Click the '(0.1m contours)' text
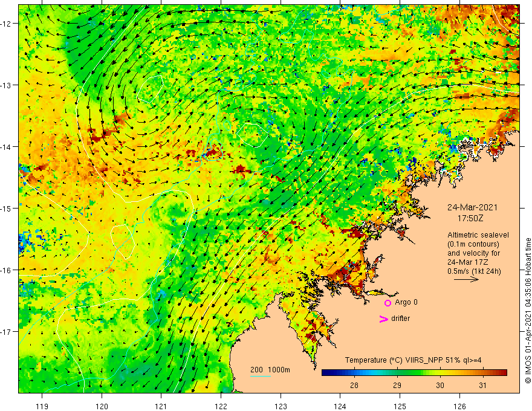 click(473, 244)
